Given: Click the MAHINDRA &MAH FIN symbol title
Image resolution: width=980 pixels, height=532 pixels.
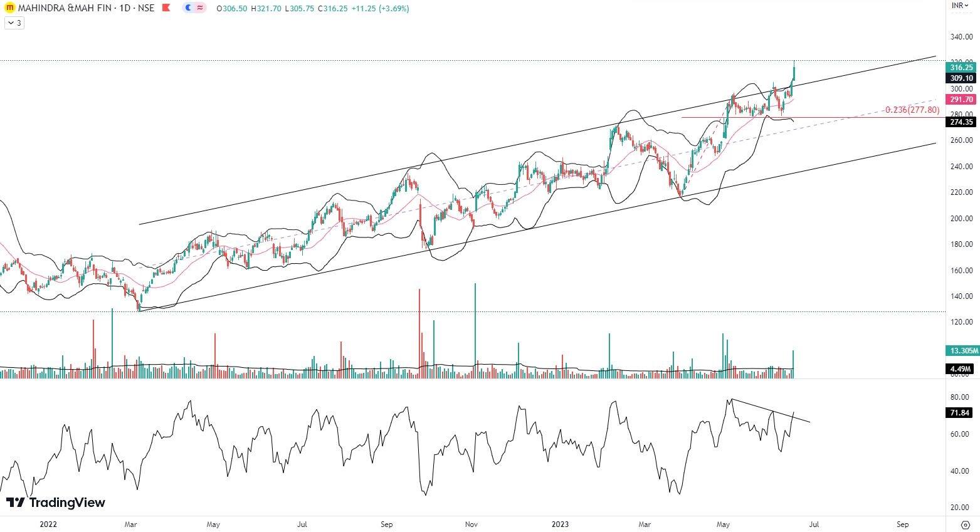Looking at the screenshot, I should click(x=85, y=9).
